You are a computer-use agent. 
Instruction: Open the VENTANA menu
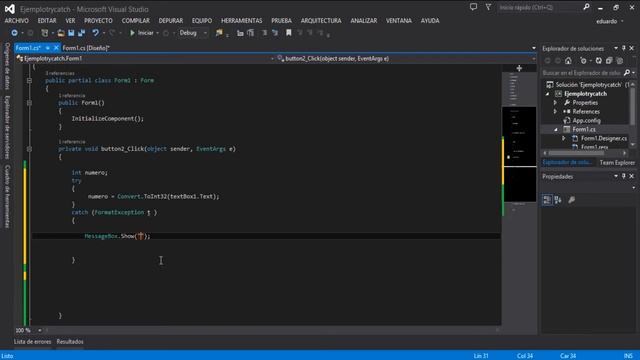[x=399, y=20]
